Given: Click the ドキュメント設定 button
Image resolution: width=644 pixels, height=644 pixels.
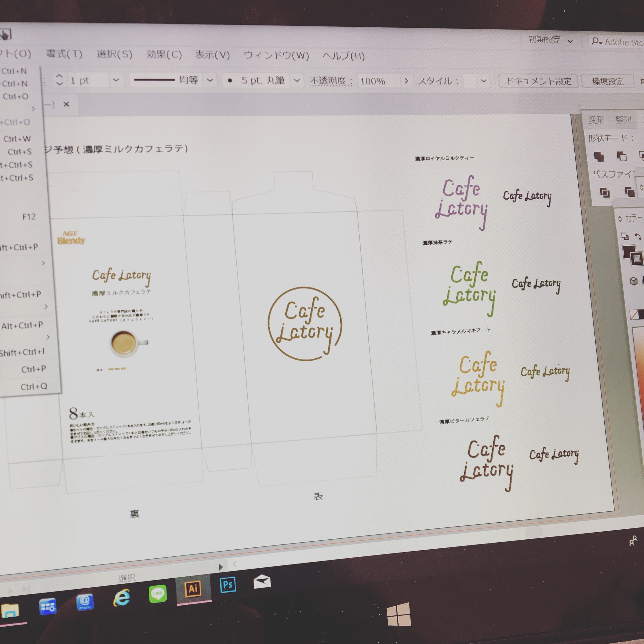Looking at the screenshot, I should [x=539, y=81].
